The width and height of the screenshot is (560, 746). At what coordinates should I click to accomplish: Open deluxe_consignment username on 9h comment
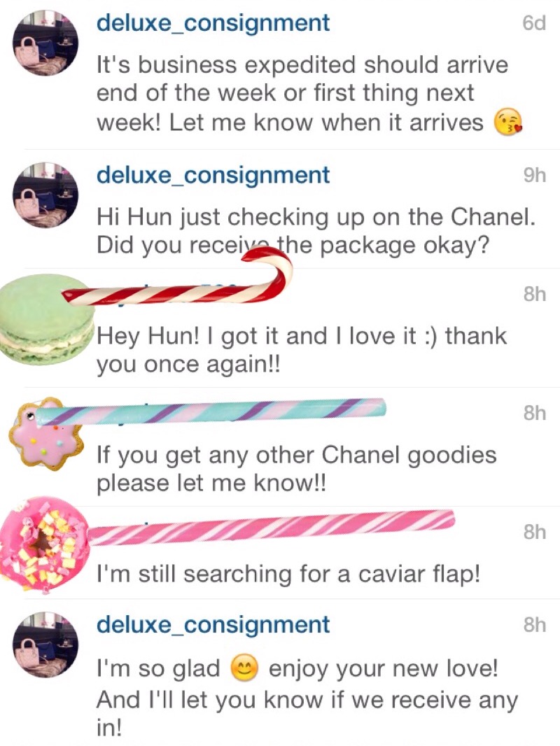(213, 175)
